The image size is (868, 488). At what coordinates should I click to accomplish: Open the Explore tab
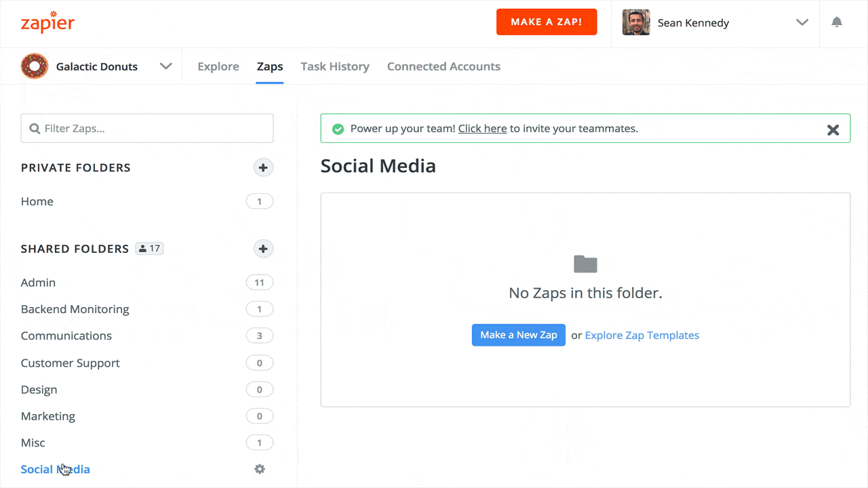(x=218, y=66)
